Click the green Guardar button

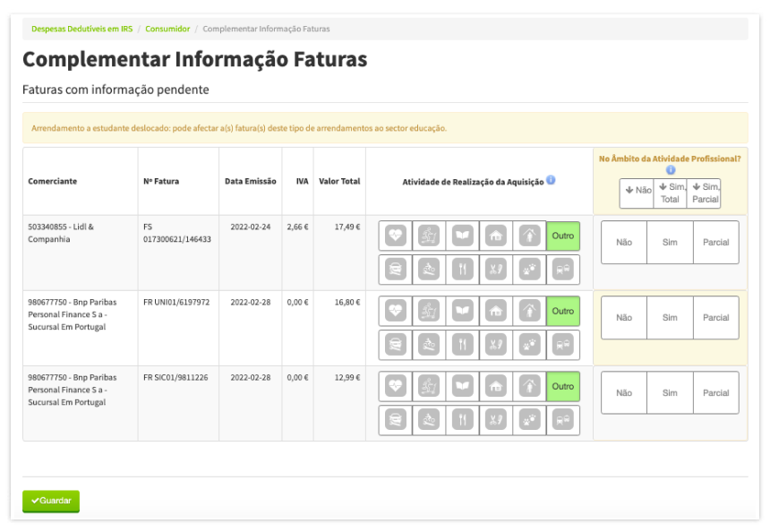[x=51, y=501]
